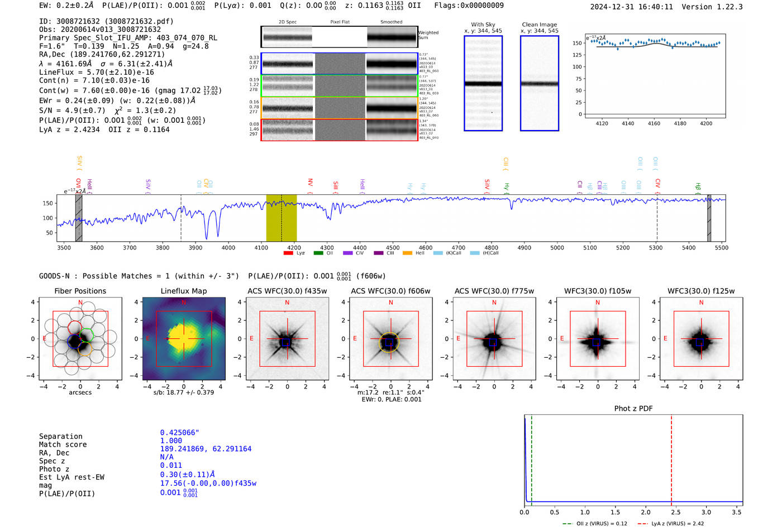Click the 'LyA z = 2.4234' text

(x=69, y=130)
